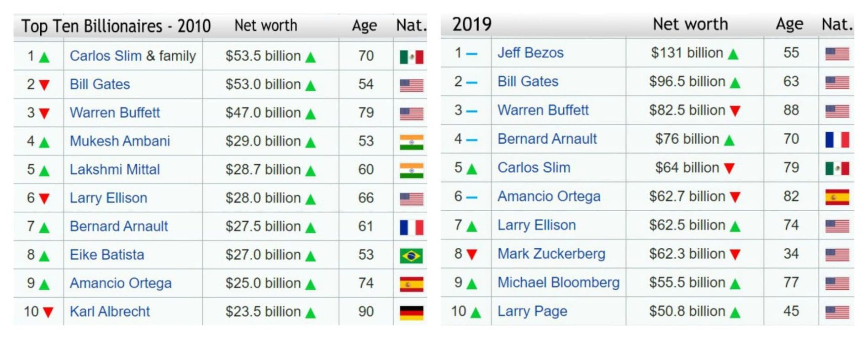Click the red down arrow next to rank 10 in 2010
Image resolution: width=868 pixels, height=339 pixels.
pos(48,313)
